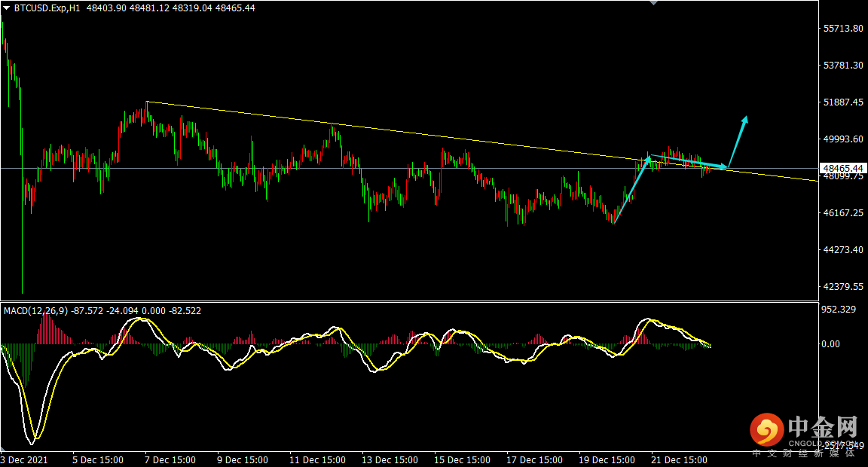Click the 53781.30 price scale value
The width and height of the screenshot is (868, 467).
point(843,66)
